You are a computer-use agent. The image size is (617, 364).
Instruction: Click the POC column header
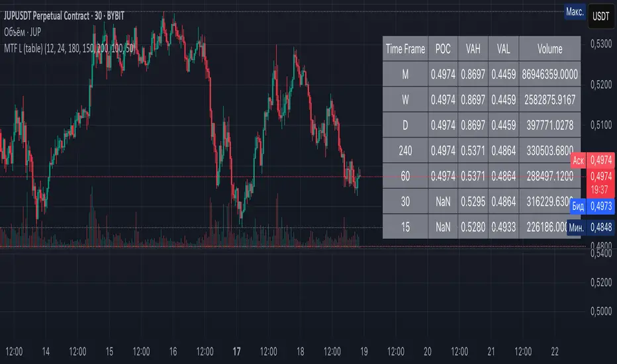(x=442, y=49)
